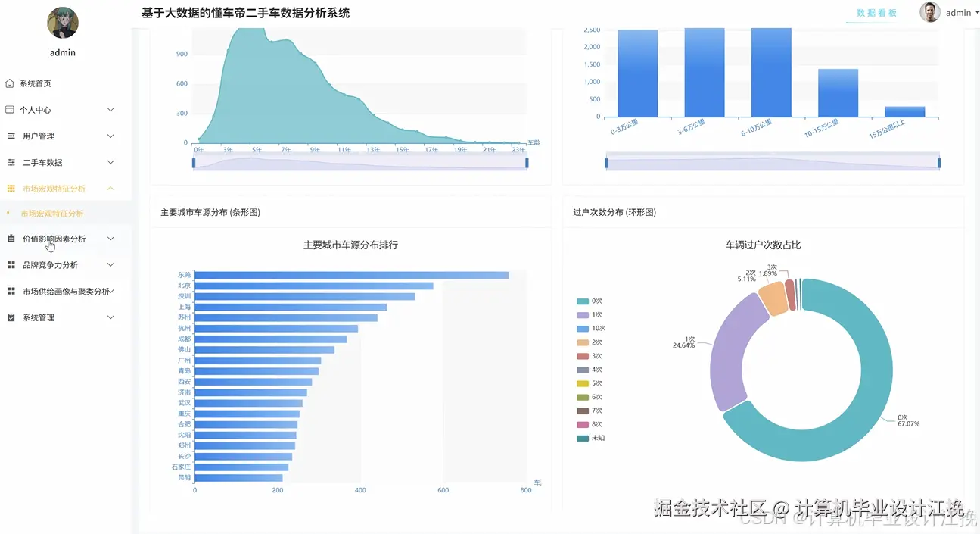This screenshot has height=534, width=980.
Task: Click the 2次 5.11% donut segment
Action: (x=773, y=298)
